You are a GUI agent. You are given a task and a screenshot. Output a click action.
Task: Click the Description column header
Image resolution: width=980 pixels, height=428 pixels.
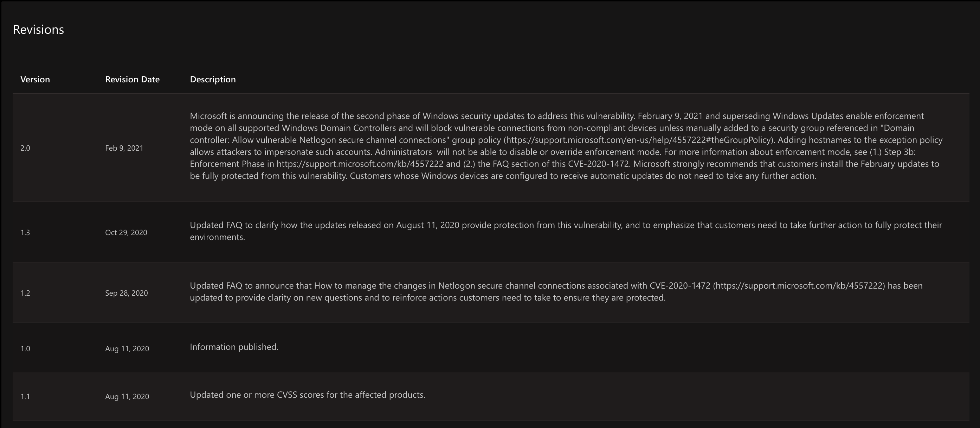point(213,79)
